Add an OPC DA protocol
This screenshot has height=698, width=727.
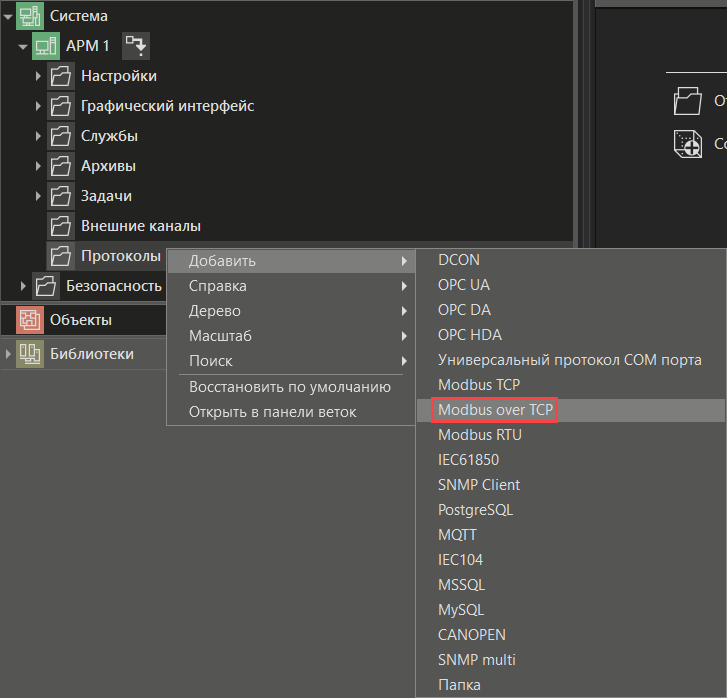coord(571,310)
